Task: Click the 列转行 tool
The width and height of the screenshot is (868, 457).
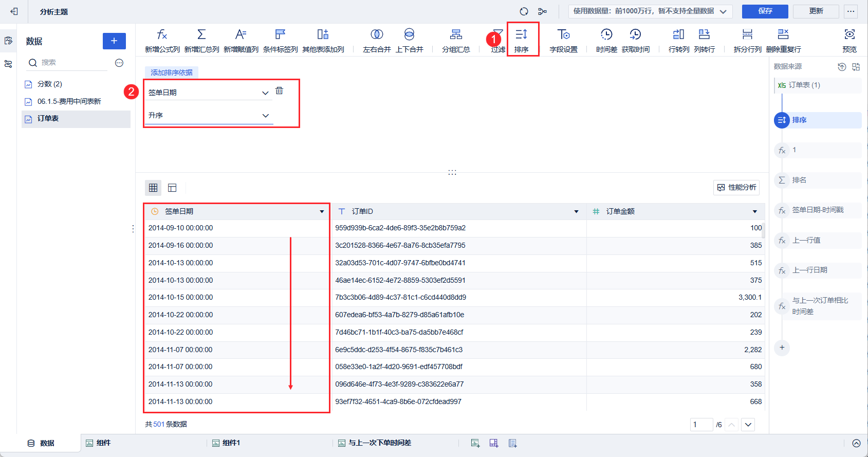Action: pyautogui.click(x=705, y=41)
